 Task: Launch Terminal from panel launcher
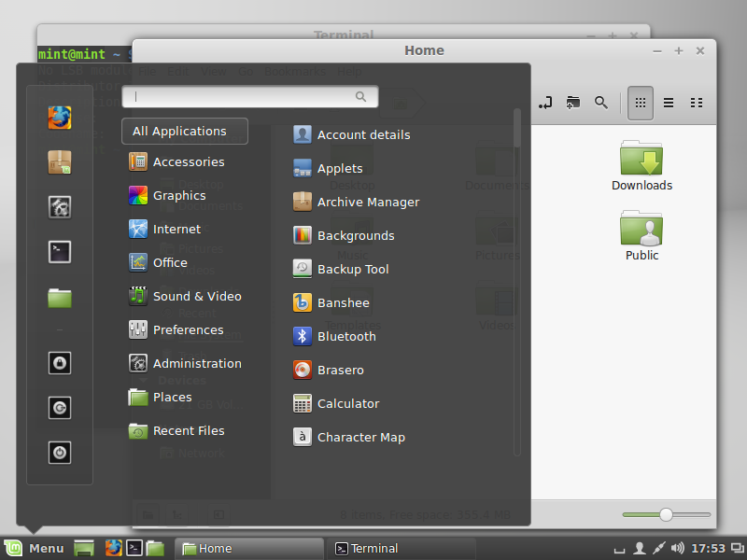tap(134, 548)
